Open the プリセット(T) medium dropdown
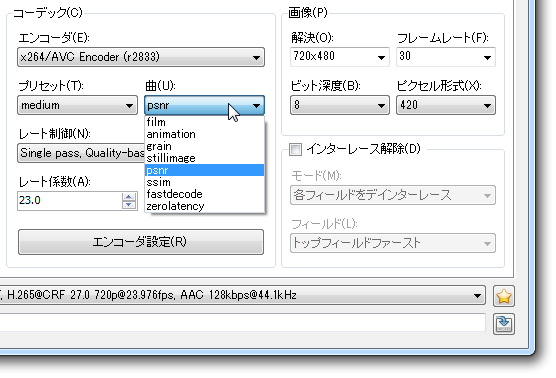556x378 pixels. coord(77,105)
